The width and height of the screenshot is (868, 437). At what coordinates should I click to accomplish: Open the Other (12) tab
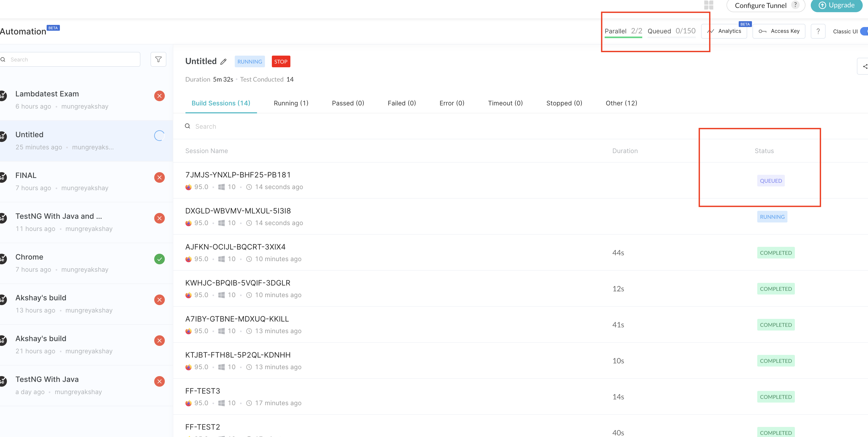(621, 103)
